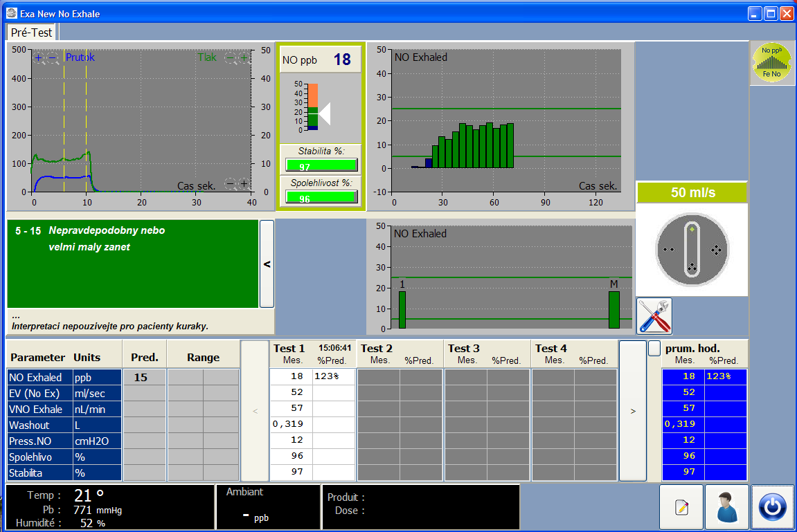Zoom in the Cas sek. time axis
The width and height of the screenshot is (797, 532).
[x=244, y=183]
